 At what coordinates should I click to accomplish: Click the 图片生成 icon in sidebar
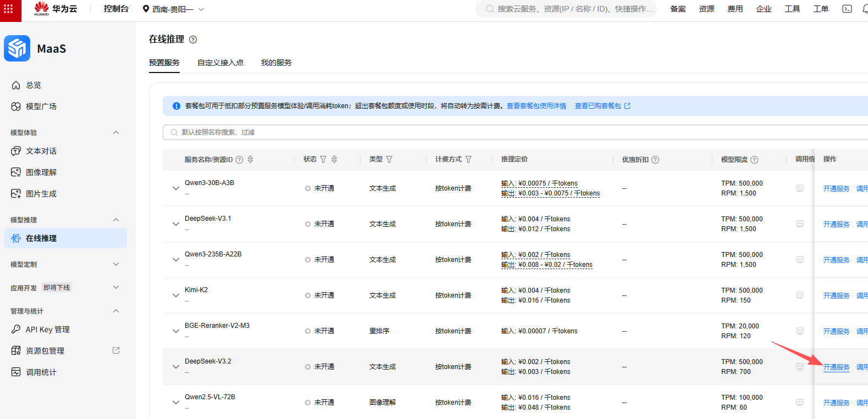[16, 194]
